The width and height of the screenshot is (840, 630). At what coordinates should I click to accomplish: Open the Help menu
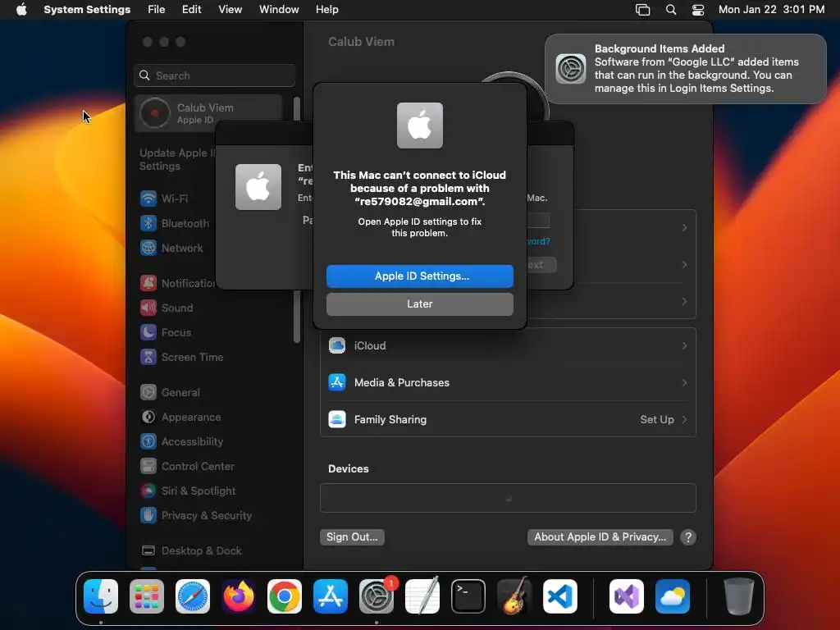point(326,10)
